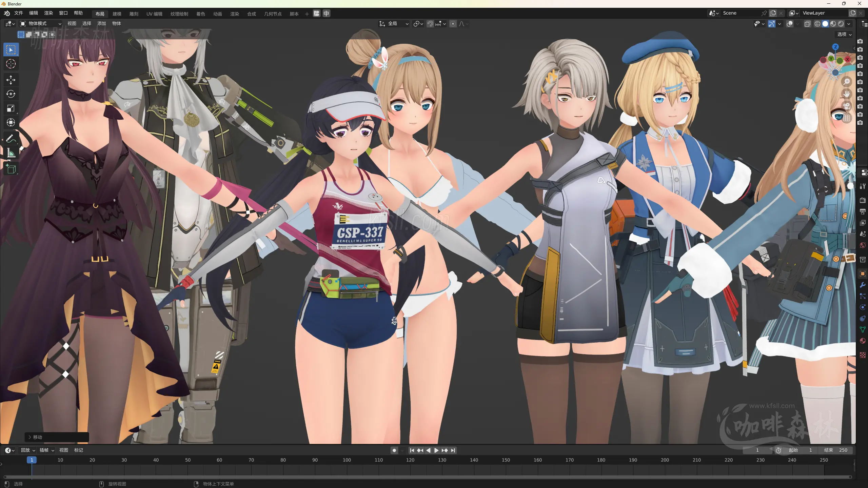
Task: Open the 文件 menu
Action: point(19,13)
